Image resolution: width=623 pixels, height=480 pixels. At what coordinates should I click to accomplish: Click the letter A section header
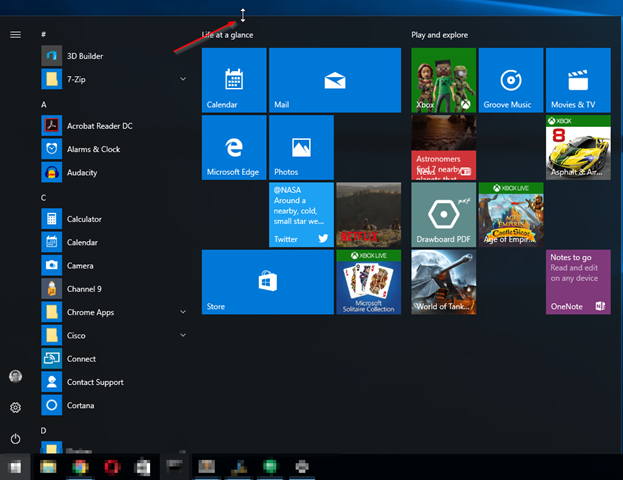tap(44, 105)
